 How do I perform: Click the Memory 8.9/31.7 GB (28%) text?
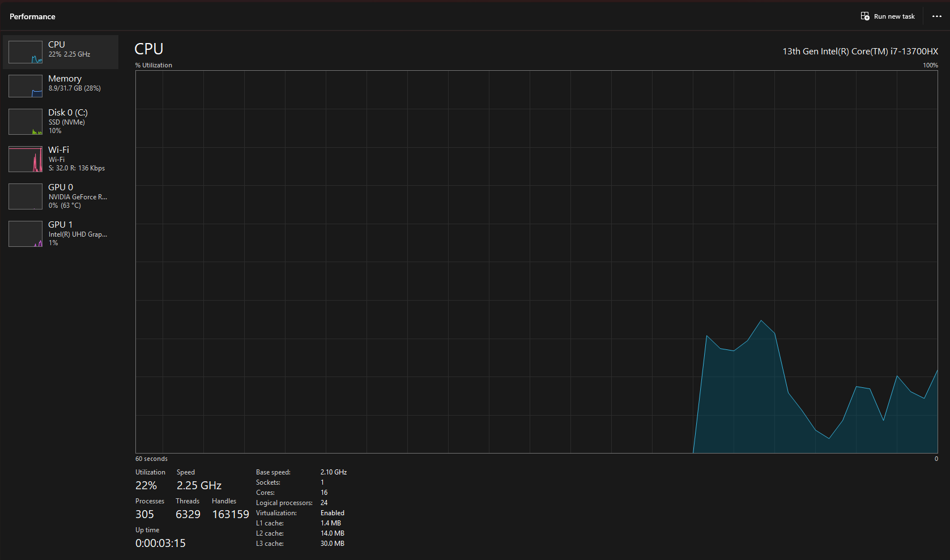(x=75, y=88)
